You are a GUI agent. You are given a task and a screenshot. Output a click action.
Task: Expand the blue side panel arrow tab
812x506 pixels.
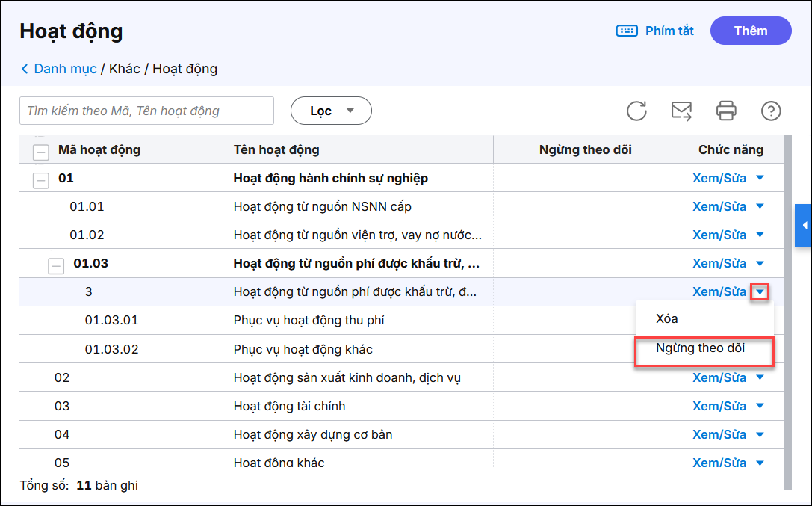pyautogui.click(x=804, y=225)
